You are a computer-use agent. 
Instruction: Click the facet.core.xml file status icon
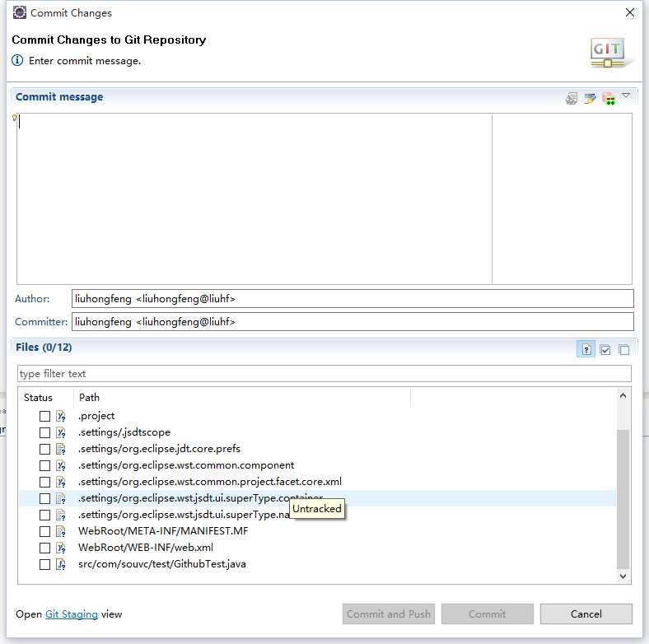[x=61, y=482]
